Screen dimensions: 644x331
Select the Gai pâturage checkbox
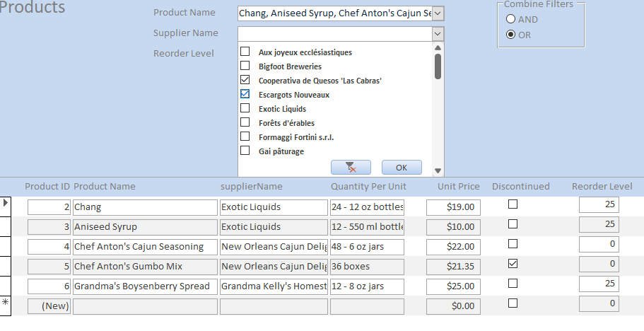245,151
